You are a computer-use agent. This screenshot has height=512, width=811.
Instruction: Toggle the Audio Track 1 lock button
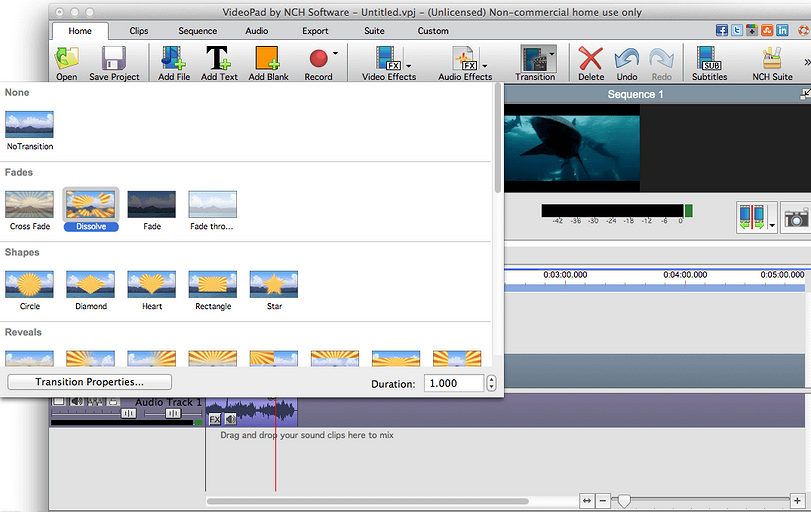coord(114,402)
